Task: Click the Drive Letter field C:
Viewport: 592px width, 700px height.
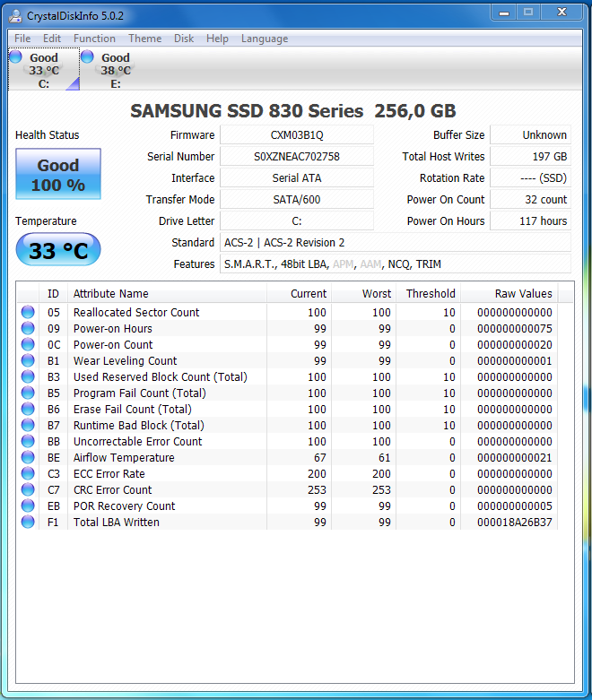Action: click(297, 220)
